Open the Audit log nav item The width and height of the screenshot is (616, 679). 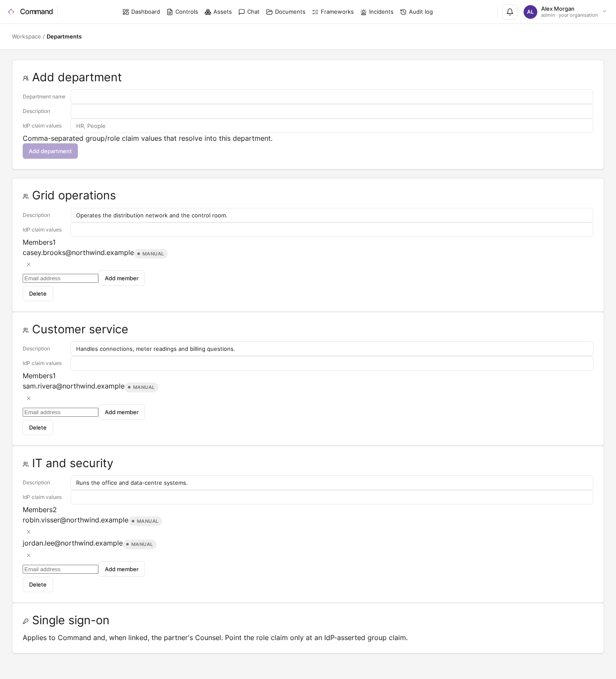point(417,12)
